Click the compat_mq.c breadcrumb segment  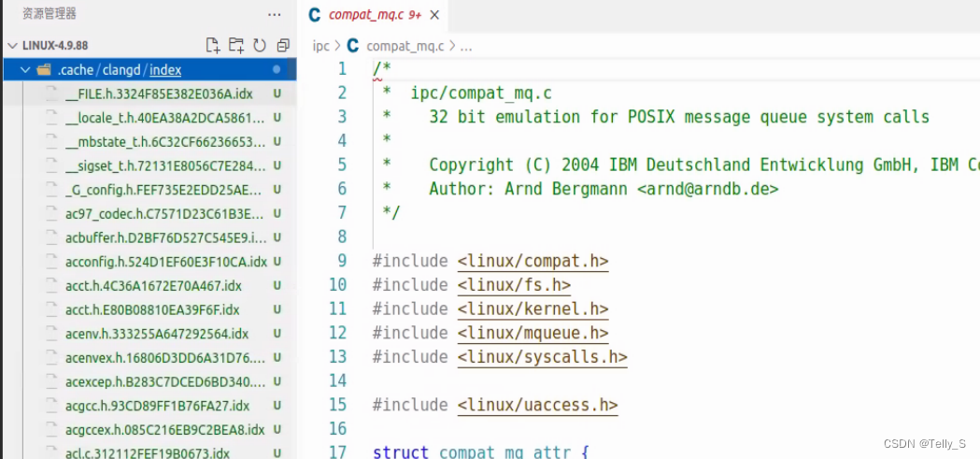pyautogui.click(x=405, y=46)
